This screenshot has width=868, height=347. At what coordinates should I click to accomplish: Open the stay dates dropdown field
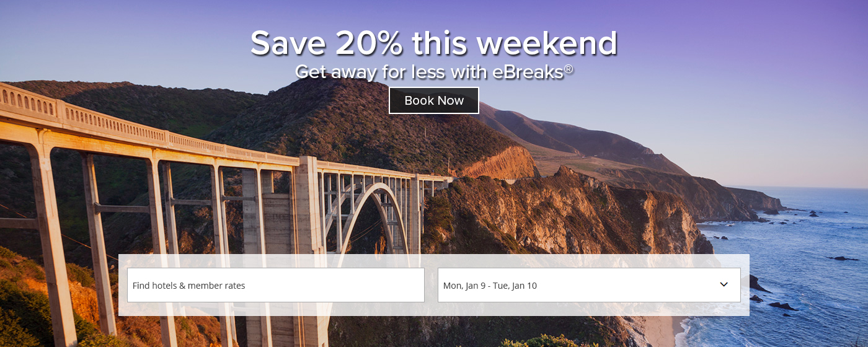tap(577, 285)
